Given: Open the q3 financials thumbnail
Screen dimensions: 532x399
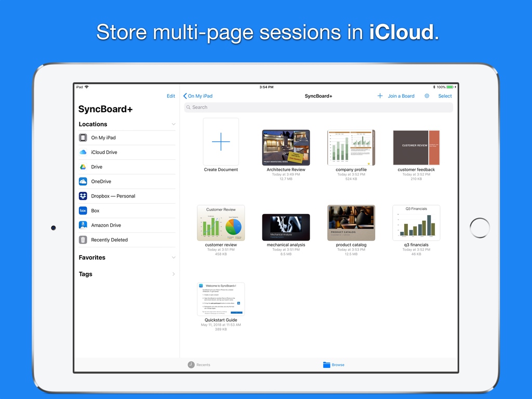Looking at the screenshot, I should coord(416,223).
